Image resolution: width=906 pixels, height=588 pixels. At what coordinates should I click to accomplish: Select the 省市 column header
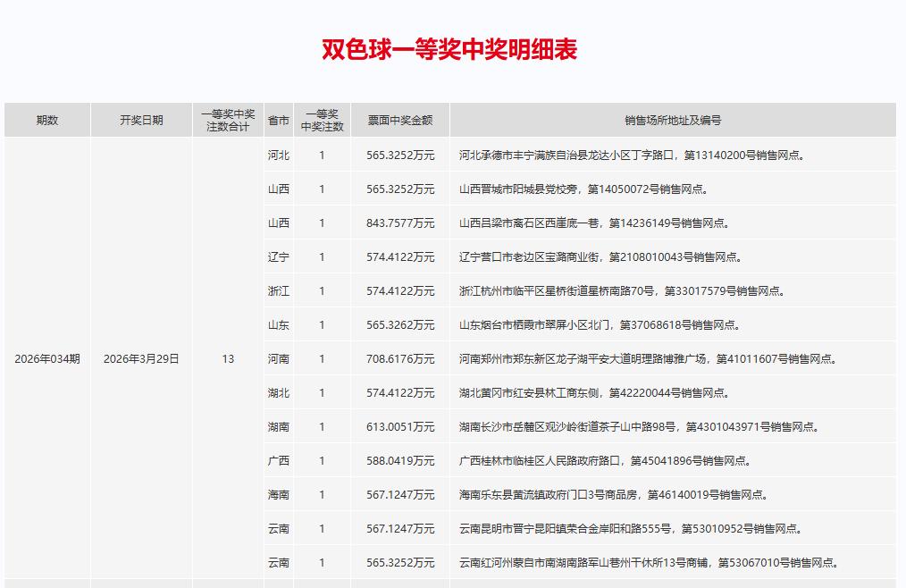tap(279, 119)
